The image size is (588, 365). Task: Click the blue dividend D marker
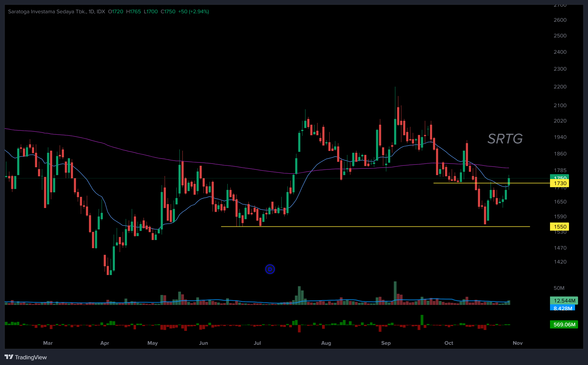click(270, 269)
